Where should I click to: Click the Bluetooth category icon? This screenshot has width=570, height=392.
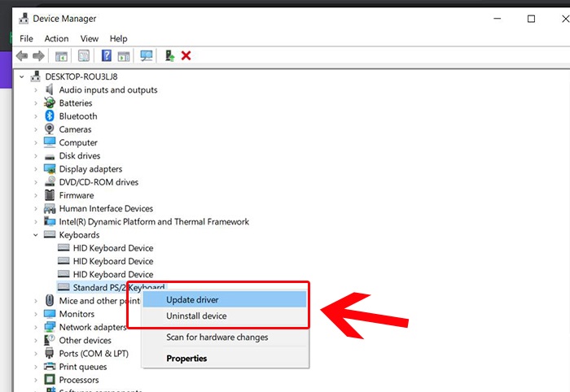click(50, 116)
